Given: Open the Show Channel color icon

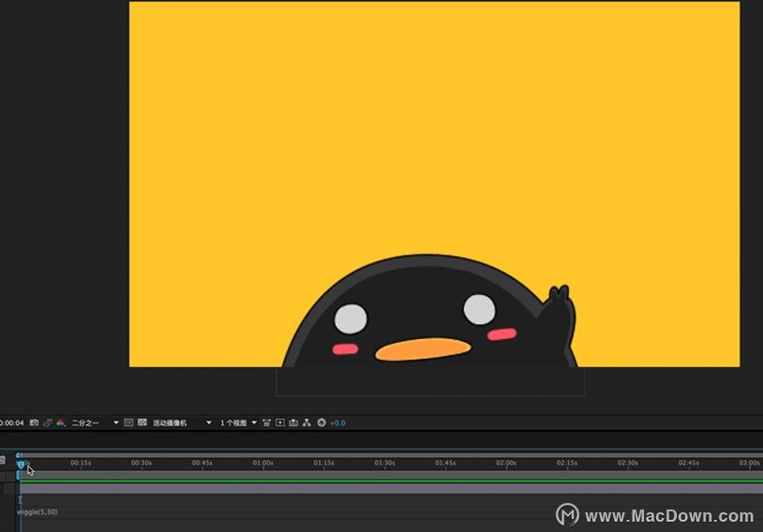Looking at the screenshot, I should [x=61, y=422].
